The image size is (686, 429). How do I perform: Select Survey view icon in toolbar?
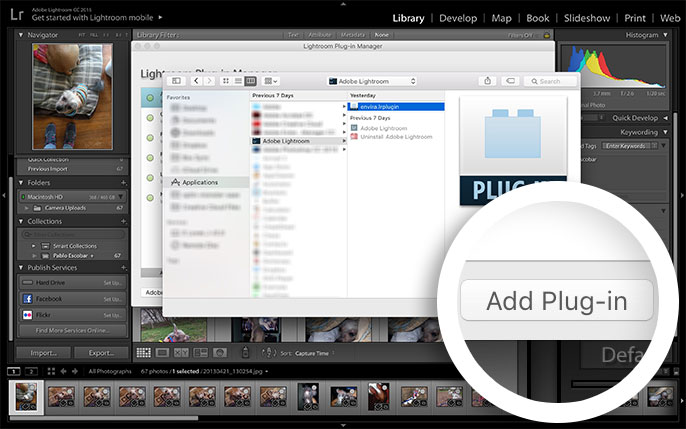click(201, 352)
